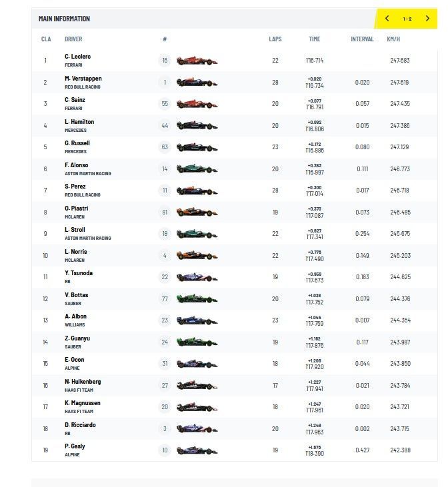Viewport: 448px width, 487px height.
Task: Click Leclerc's Ferrari car image
Action: tap(197, 61)
